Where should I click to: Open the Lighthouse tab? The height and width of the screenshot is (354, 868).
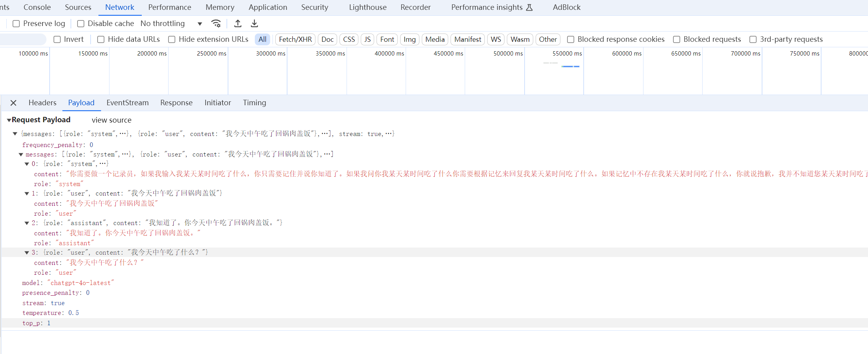coord(368,7)
